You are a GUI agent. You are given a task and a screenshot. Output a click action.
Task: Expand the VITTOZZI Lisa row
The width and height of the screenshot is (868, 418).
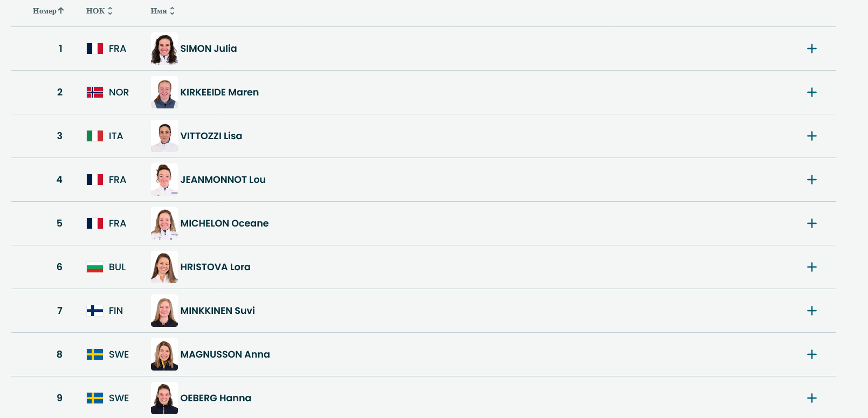(811, 136)
